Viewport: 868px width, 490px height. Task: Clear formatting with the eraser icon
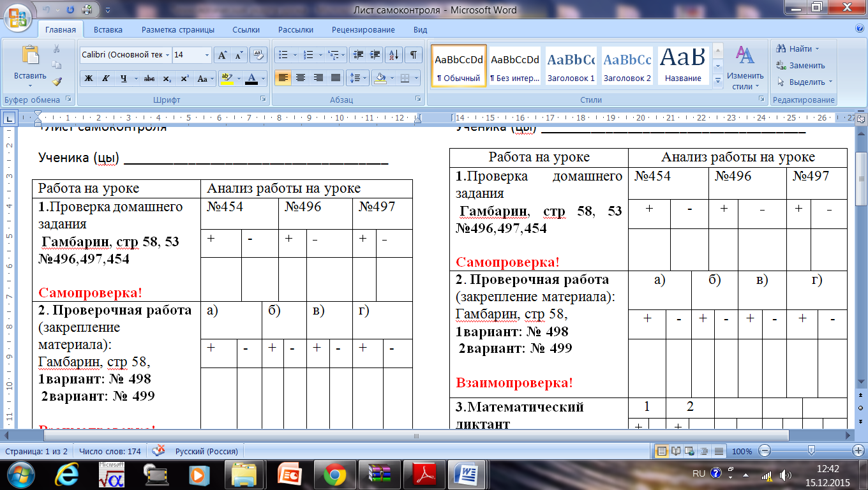coord(258,55)
